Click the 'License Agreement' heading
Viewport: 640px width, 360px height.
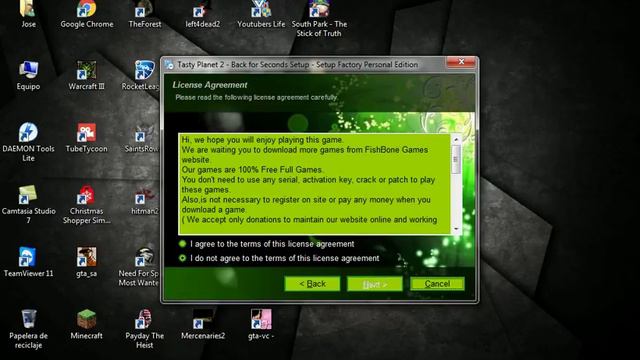[210, 85]
